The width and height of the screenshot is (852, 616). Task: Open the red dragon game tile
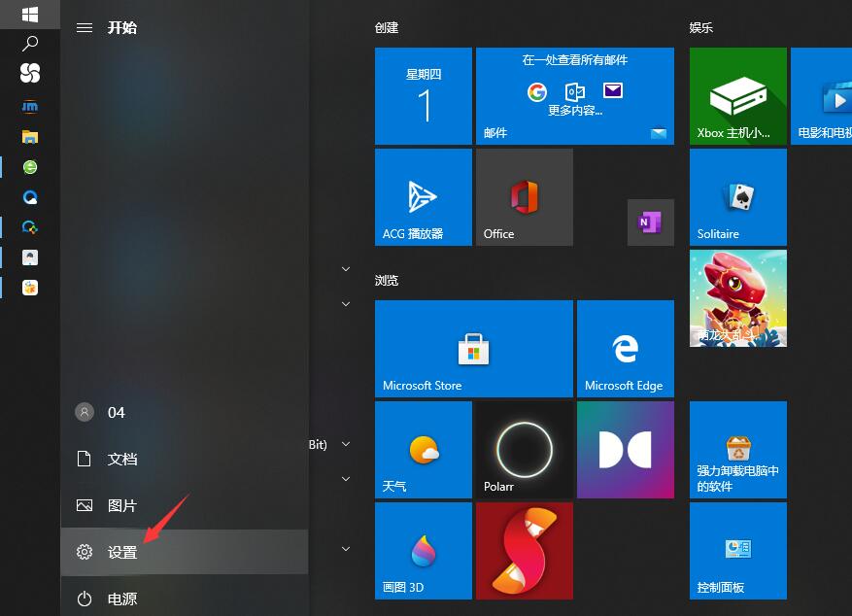738,298
